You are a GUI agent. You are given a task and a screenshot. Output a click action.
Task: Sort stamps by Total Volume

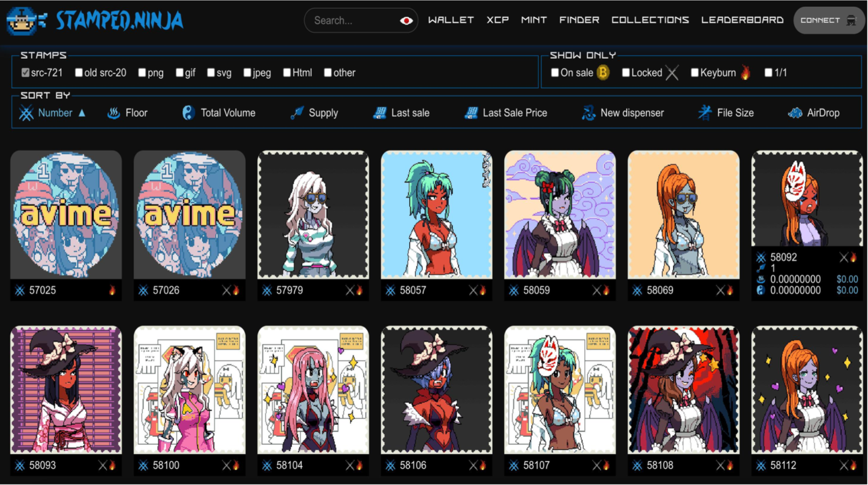pos(227,113)
